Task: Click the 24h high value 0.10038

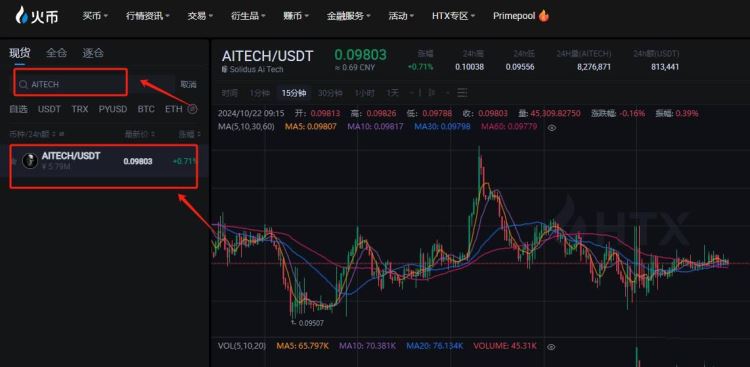Action: [469, 67]
